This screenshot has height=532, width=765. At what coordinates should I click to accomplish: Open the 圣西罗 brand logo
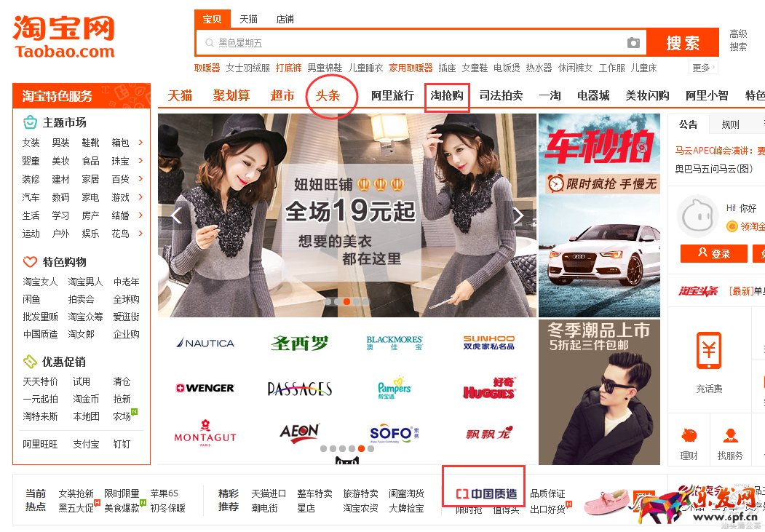pyautogui.click(x=300, y=343)
